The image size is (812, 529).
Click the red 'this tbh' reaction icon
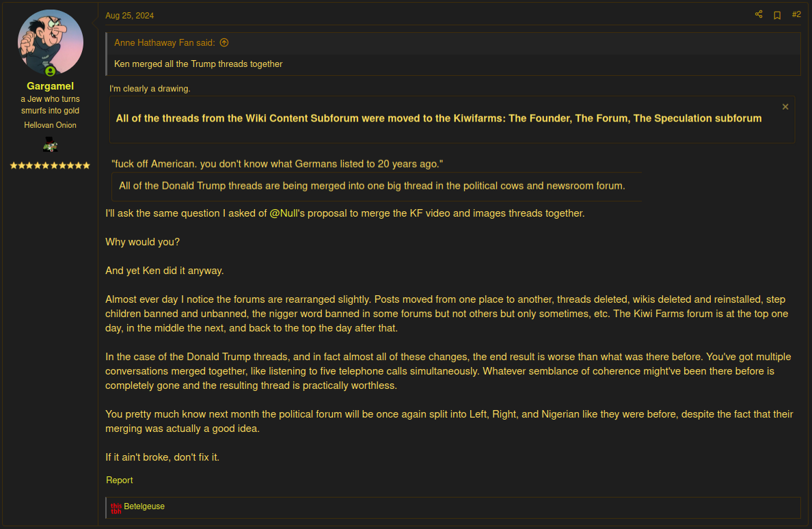(116, 508)
